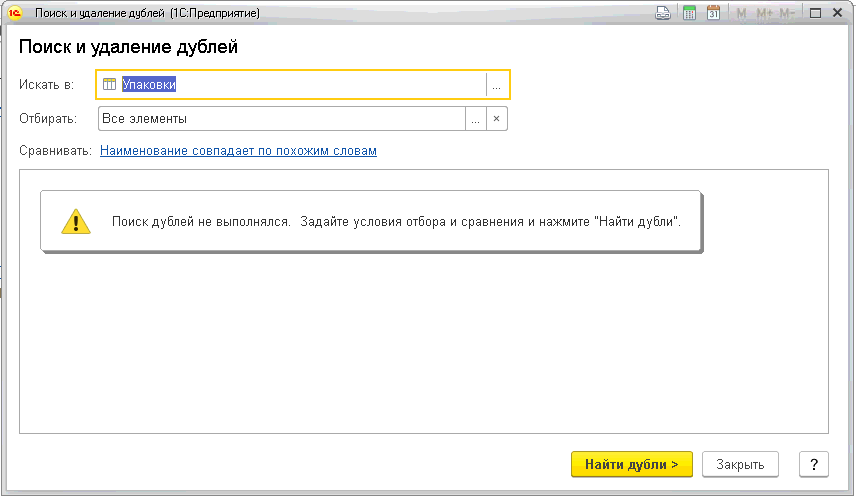Open help with the ? button
The width and height of the screenshot is (856, 498).
point(814,464)
